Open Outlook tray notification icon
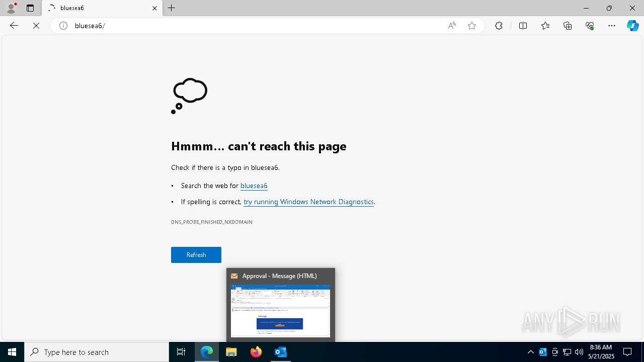Screen dimensions: 644x362 point(543,352)
